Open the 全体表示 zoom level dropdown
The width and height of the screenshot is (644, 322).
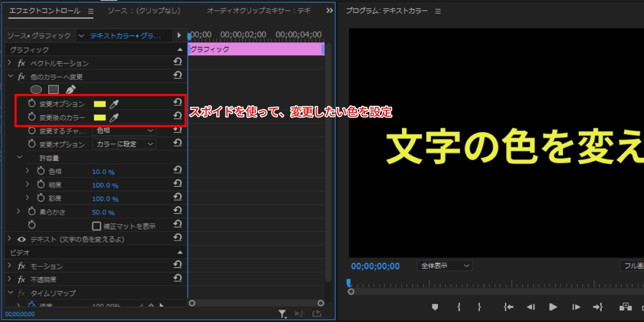pos(444,266)
